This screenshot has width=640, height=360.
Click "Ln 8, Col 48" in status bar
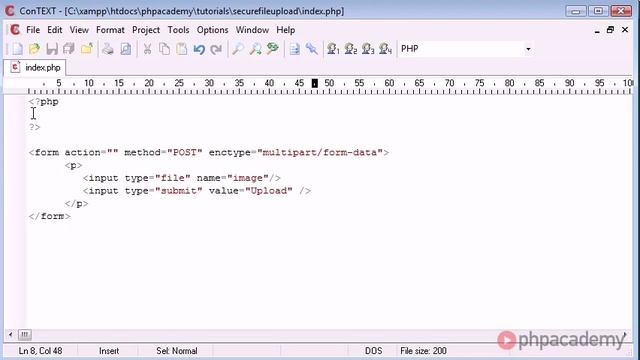pyautogui.click(x=40, y=351)
